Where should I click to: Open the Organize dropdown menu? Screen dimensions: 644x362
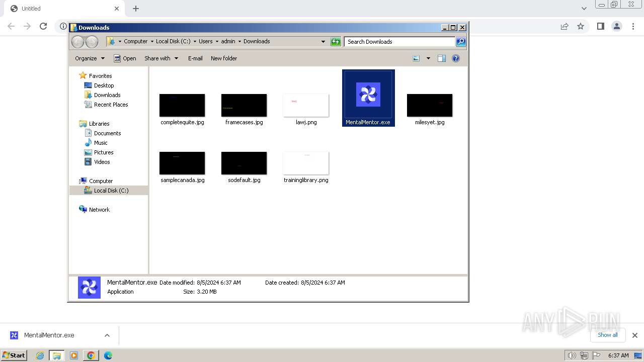tap(90, 58)
